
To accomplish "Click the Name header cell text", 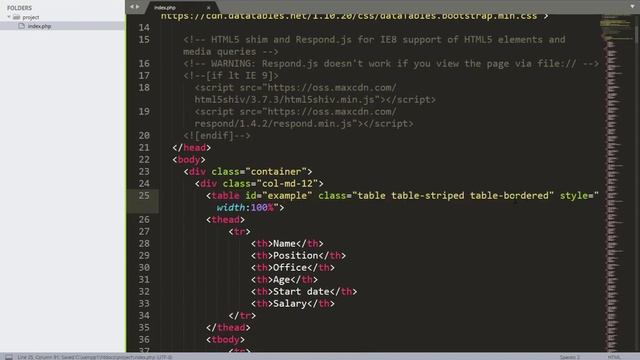I will pyautogui.click(x=284, y=244).
